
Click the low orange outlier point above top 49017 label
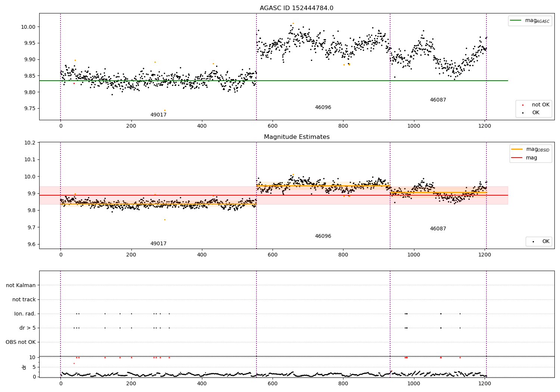point(165,110)
